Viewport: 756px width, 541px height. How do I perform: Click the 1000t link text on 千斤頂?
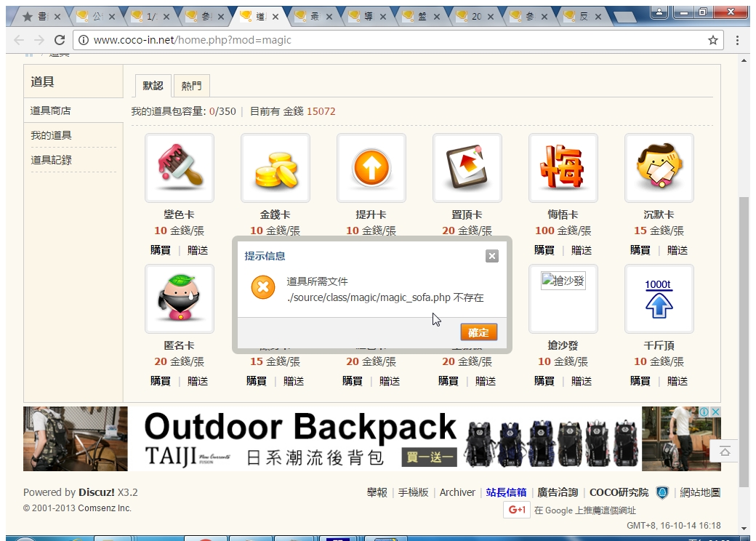click(658, 284)
